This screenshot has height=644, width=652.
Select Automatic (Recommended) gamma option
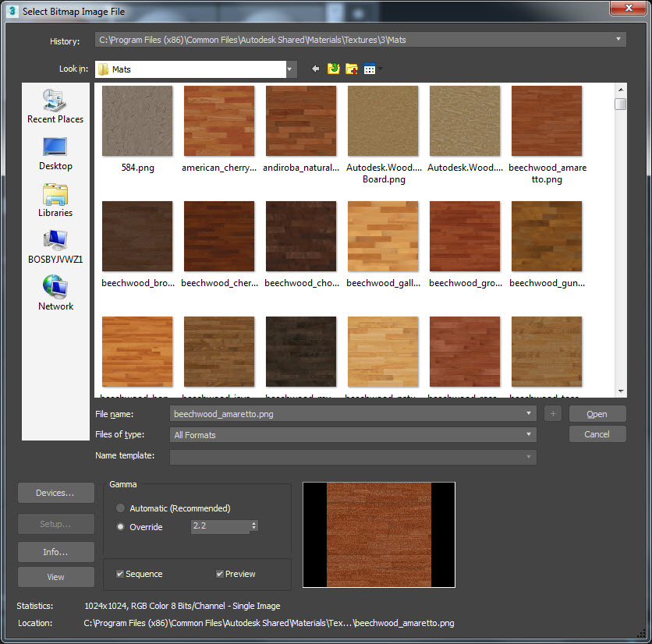pyautogui.click(x=121, y=508)
